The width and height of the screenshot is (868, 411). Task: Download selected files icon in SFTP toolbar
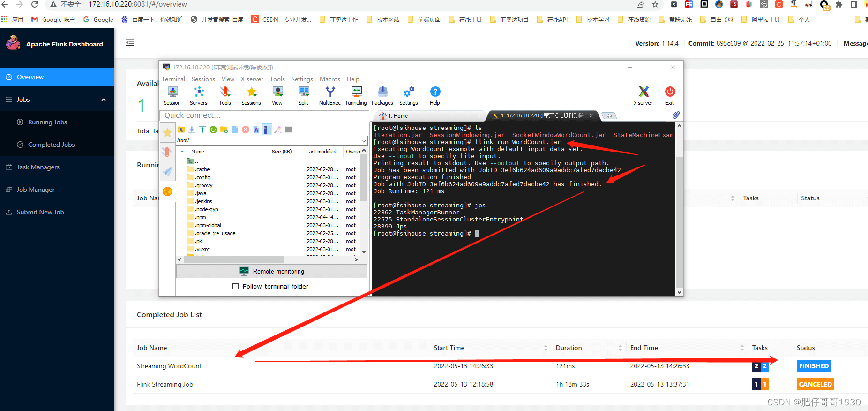[192, 129]
